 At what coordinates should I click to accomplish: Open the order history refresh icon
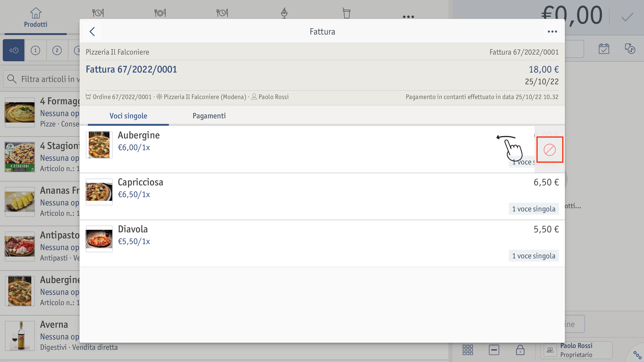(630, 49)
